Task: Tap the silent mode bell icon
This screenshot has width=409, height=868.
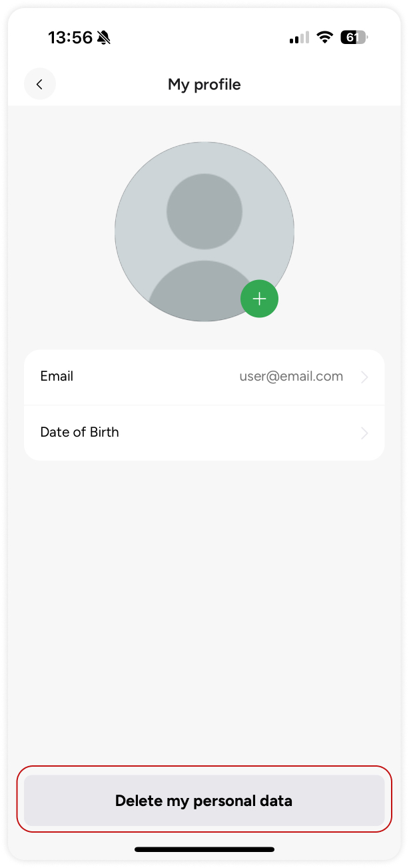Action: [104, 38]
